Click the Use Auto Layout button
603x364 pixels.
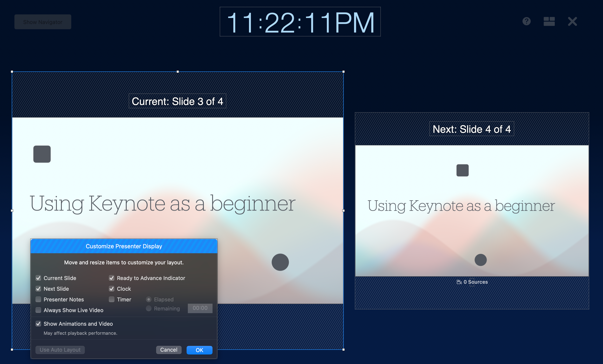(60, 350)
